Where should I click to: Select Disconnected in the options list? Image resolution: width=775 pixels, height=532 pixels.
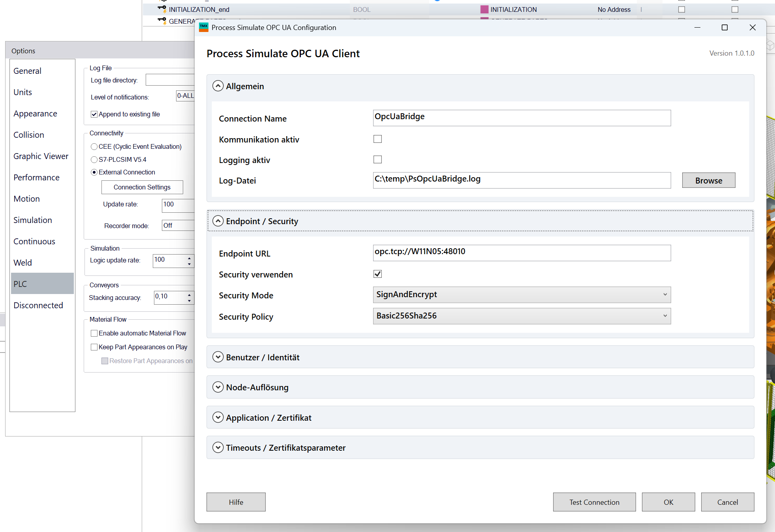click(42, 305)
